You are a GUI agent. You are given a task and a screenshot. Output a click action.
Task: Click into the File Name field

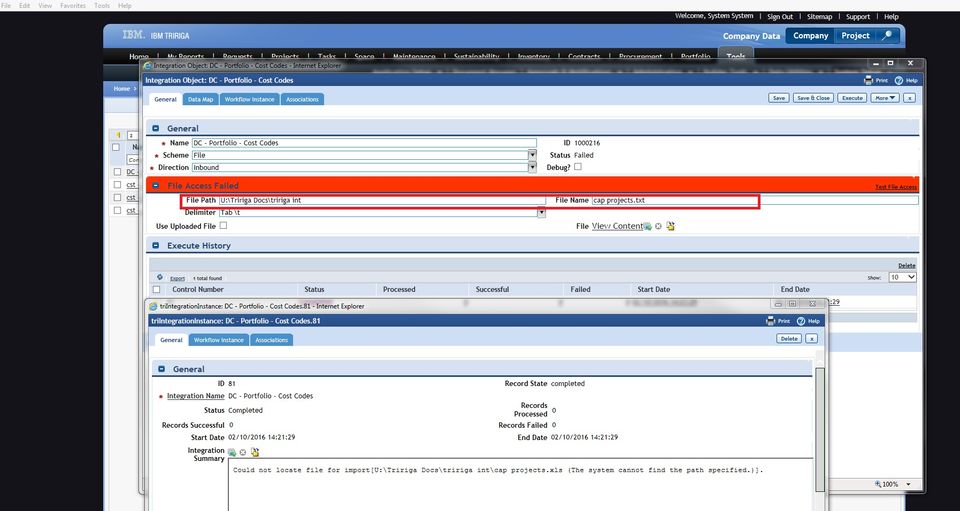(755, 200)
